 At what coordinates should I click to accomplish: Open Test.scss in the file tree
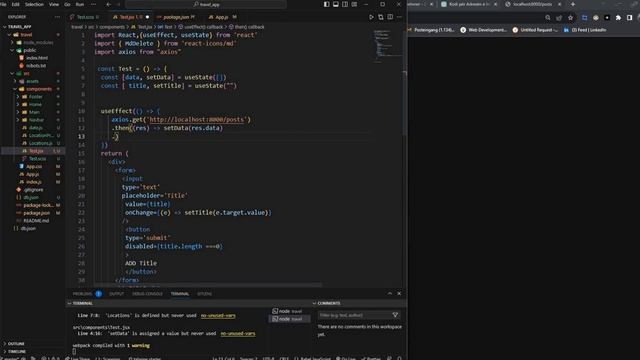tap(37, 159)
